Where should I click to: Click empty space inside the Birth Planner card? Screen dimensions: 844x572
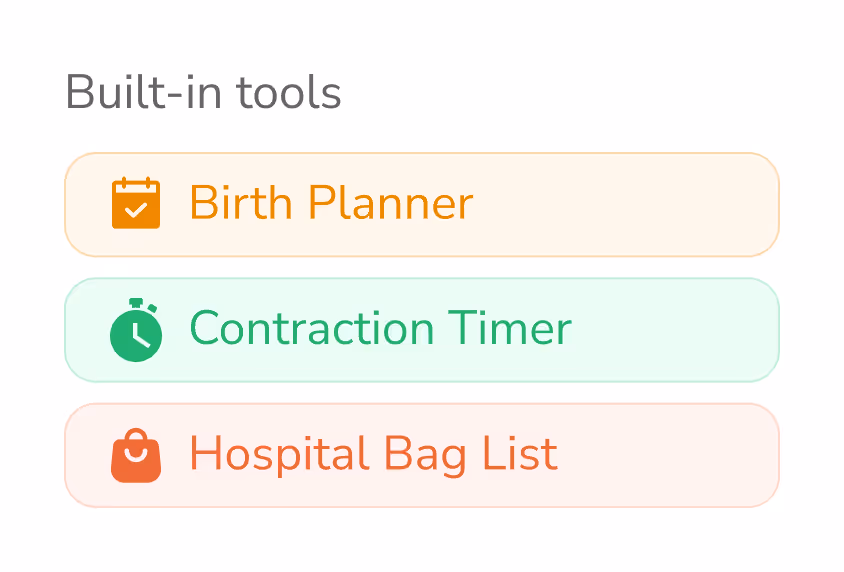click(x=624, y=204)
